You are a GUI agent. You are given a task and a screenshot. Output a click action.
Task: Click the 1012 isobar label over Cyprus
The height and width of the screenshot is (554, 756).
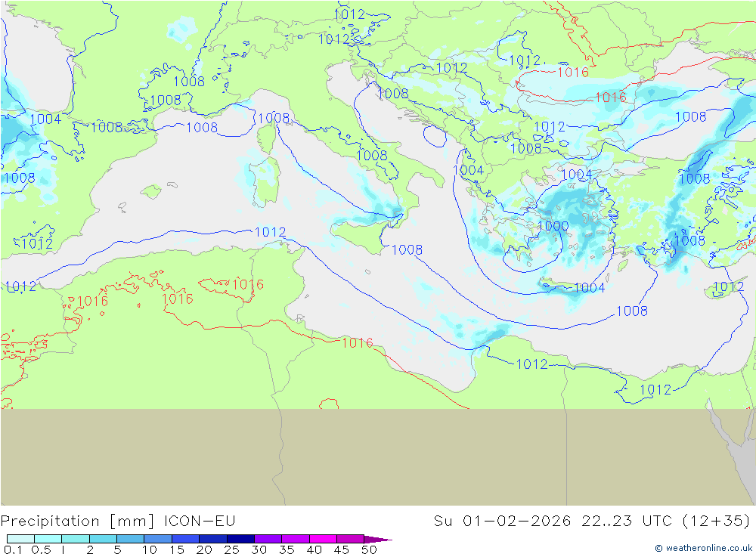tap(729, 287)
